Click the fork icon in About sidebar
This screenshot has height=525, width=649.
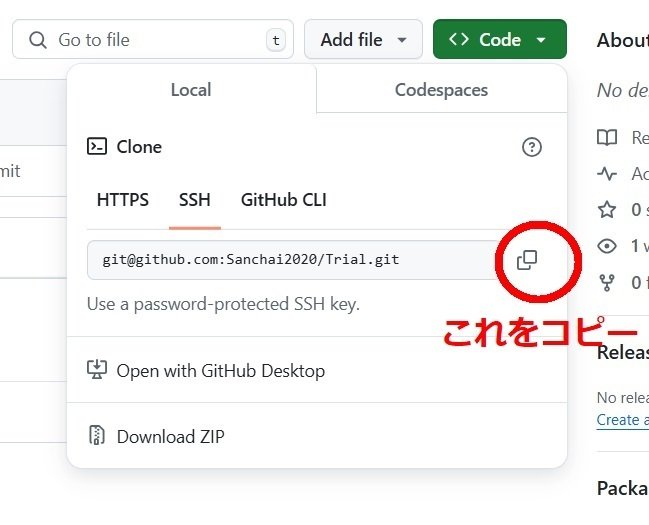607,282
